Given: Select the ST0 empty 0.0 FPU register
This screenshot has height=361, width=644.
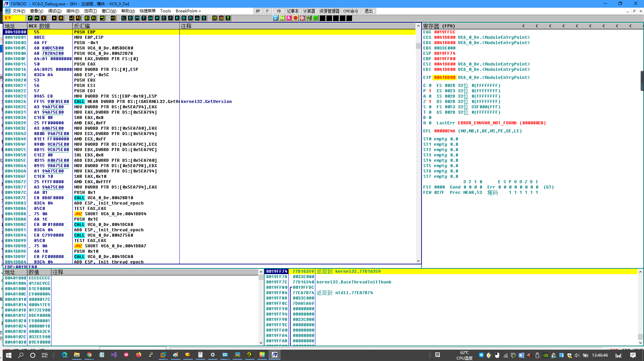Looking at the screenshot, I should click(x=441, y=139).
